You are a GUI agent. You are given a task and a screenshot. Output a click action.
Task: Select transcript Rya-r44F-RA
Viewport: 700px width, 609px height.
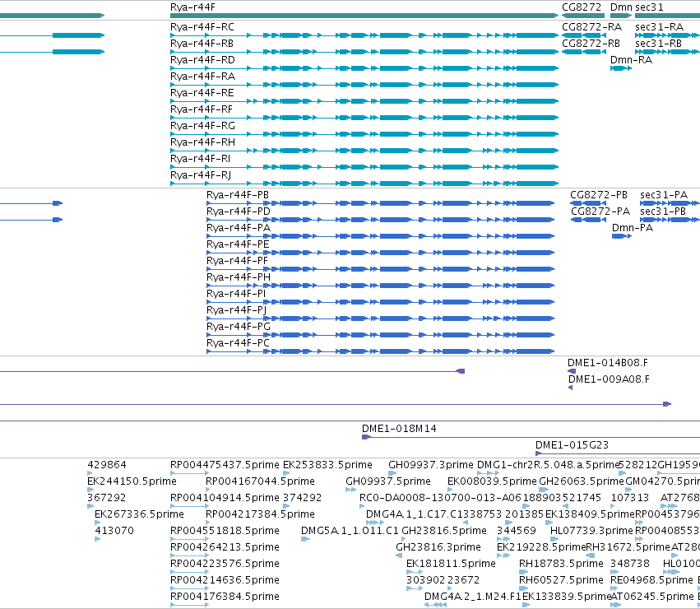click(202, 77)
